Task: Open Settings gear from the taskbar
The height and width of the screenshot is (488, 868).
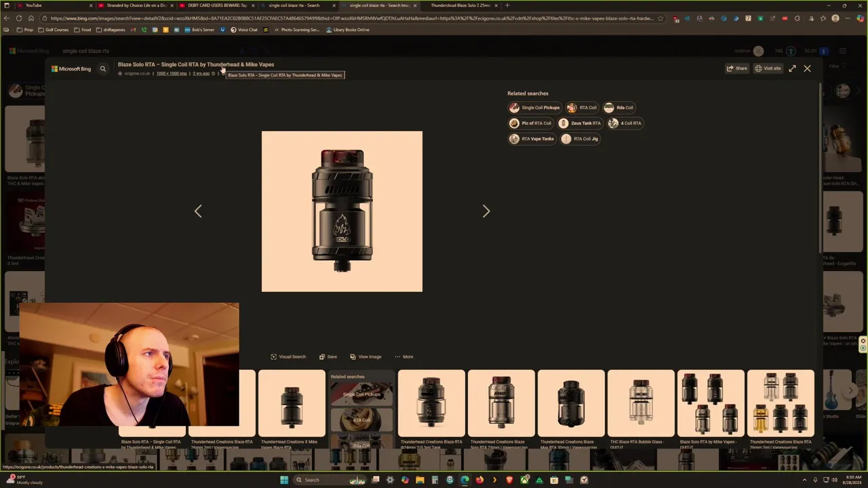Action: [390, 480]
